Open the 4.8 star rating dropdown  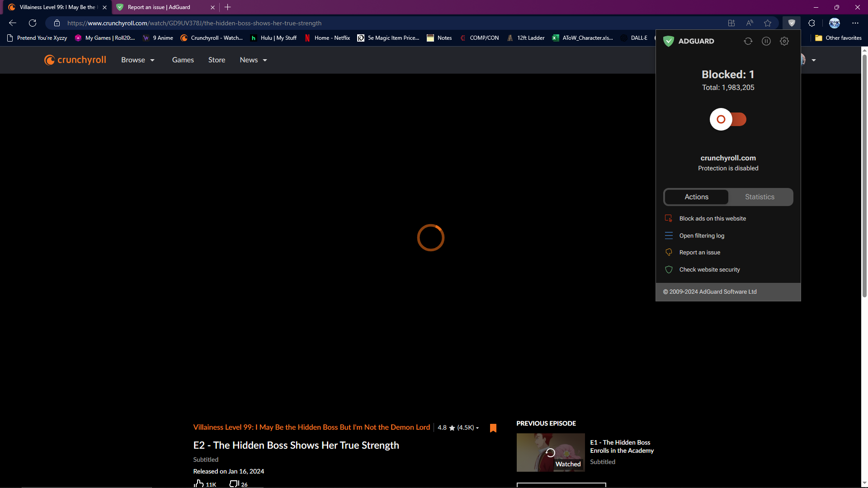458,427
